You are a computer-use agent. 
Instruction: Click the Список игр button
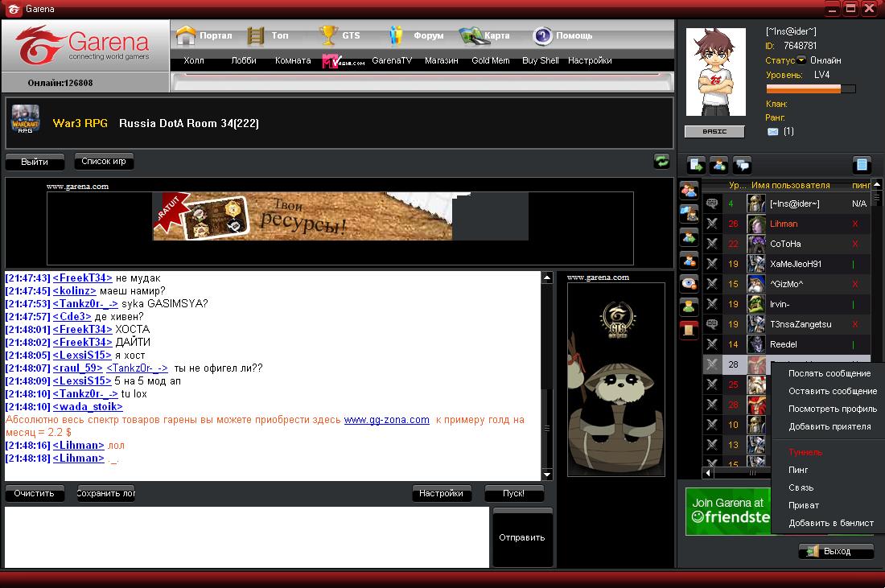pyautogui.click(x=104, y=162)
